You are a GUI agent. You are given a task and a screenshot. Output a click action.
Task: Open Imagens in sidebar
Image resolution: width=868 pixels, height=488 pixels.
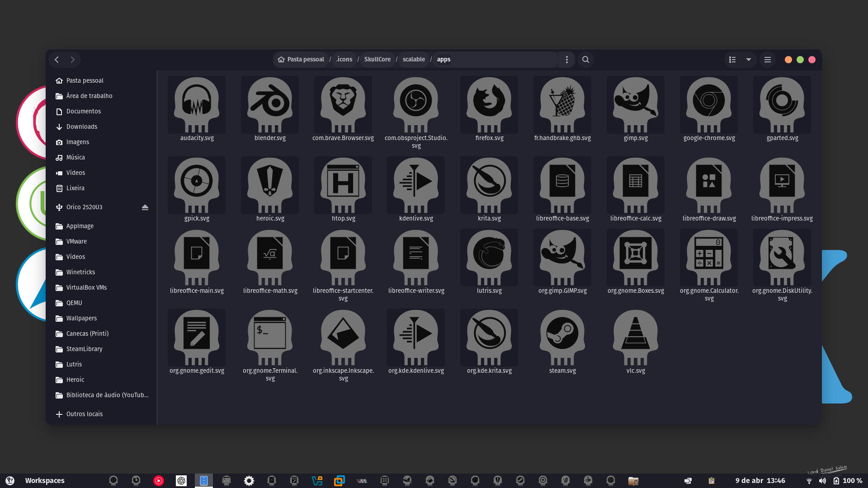[x=102, y=142]
